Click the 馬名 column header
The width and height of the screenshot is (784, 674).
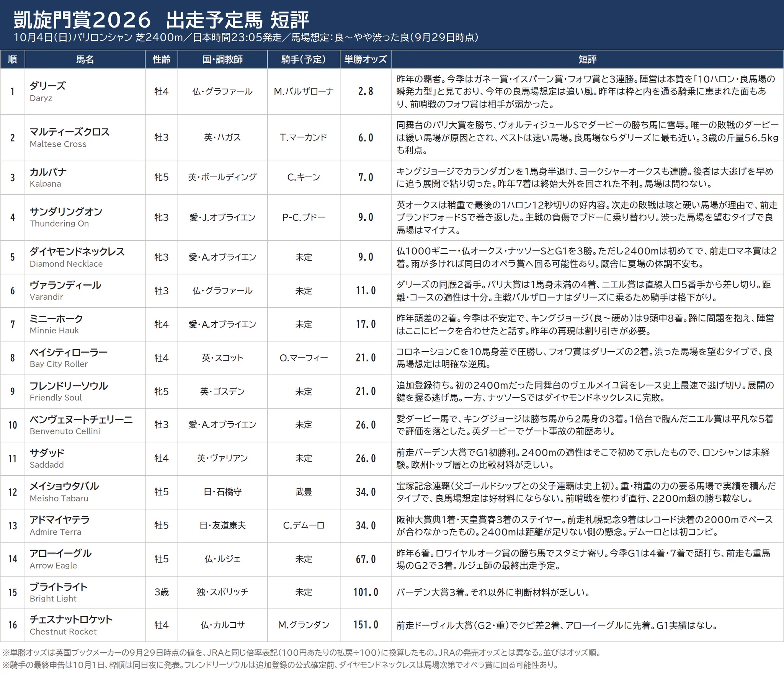[x=85, y=59]
